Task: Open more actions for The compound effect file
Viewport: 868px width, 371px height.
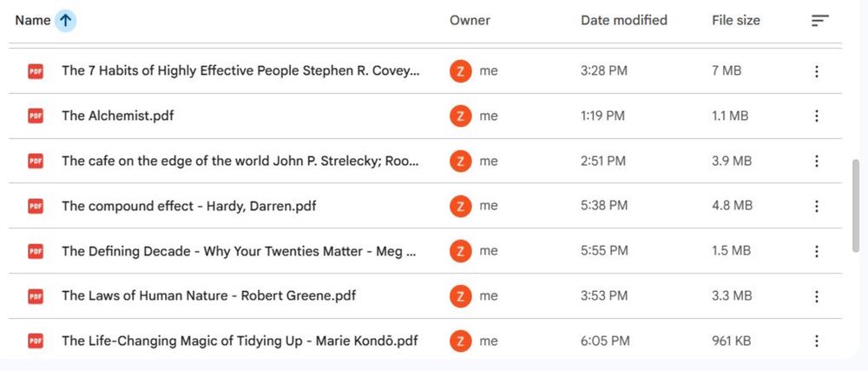Action: (x=816, y=206)
